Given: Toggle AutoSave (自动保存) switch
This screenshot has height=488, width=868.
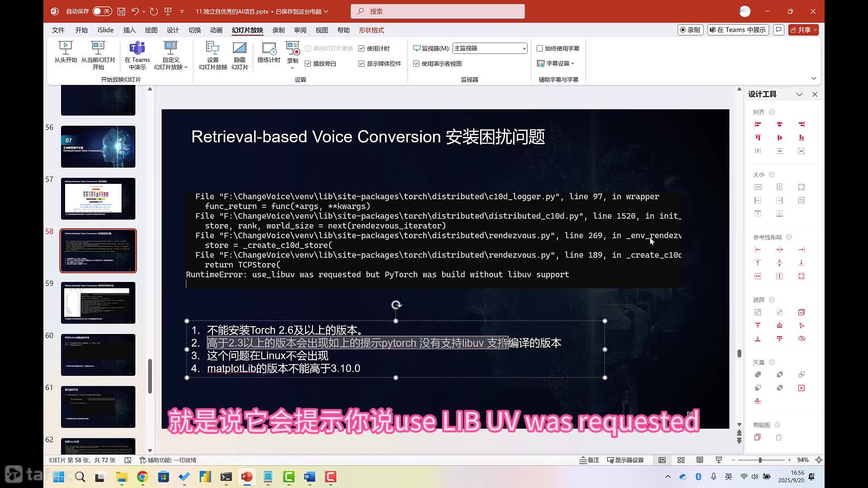Looking at the screenshot, I should pyautogui.click(x=102, y=11).
